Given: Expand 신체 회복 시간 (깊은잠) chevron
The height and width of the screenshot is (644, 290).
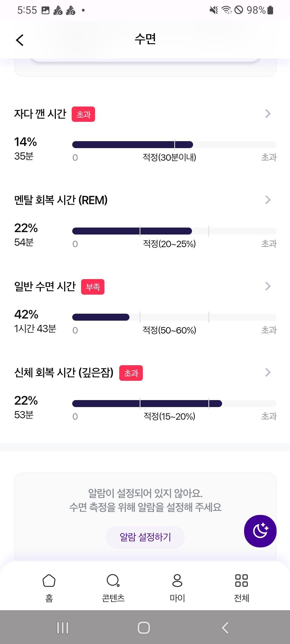Looking at the screenshot, I should tap(268, 372).
